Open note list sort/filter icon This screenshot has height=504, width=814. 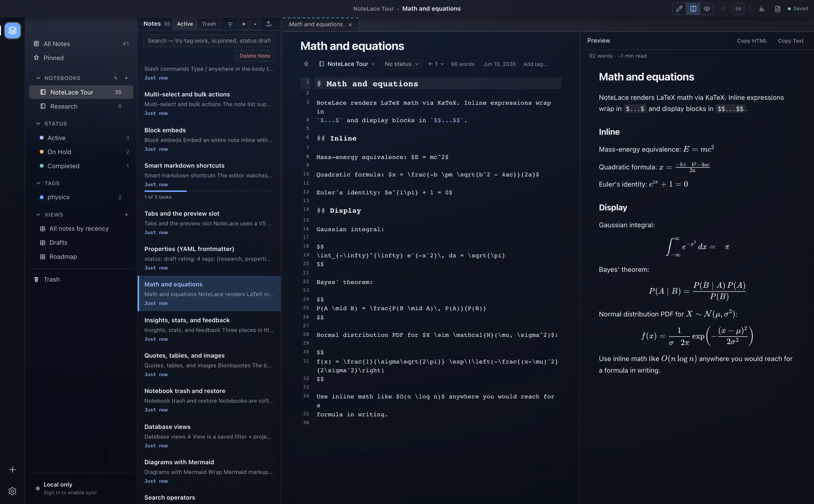(230, 24)
